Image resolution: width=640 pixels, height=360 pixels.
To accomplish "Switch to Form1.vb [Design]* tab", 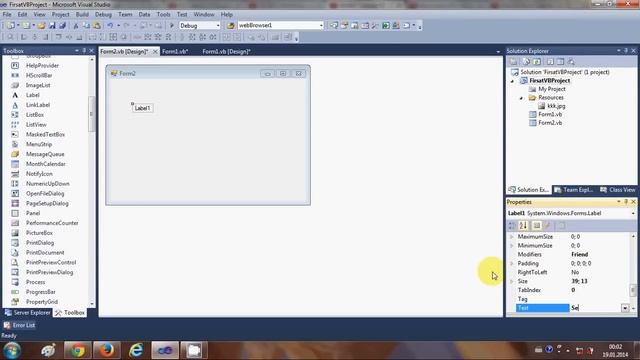I will tap(227, 51).
